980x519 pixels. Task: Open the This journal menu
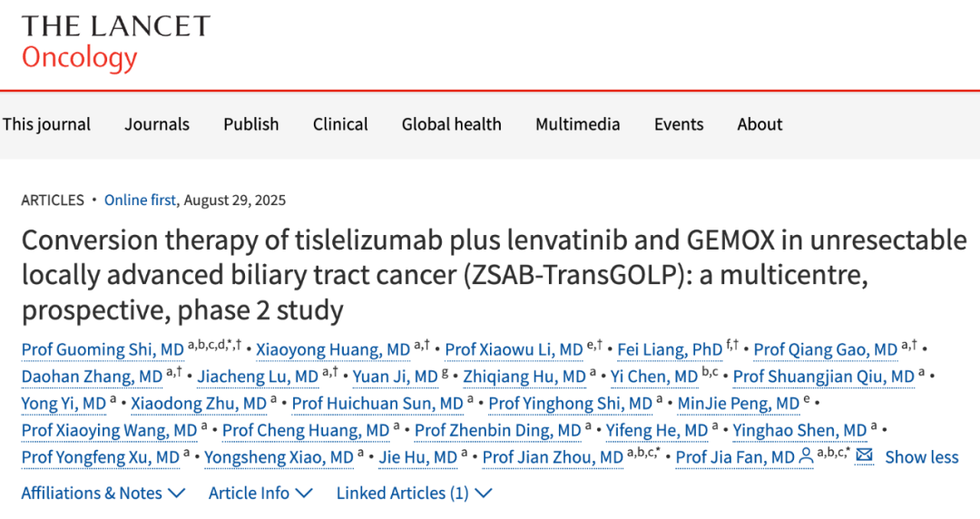coord(47,123)
